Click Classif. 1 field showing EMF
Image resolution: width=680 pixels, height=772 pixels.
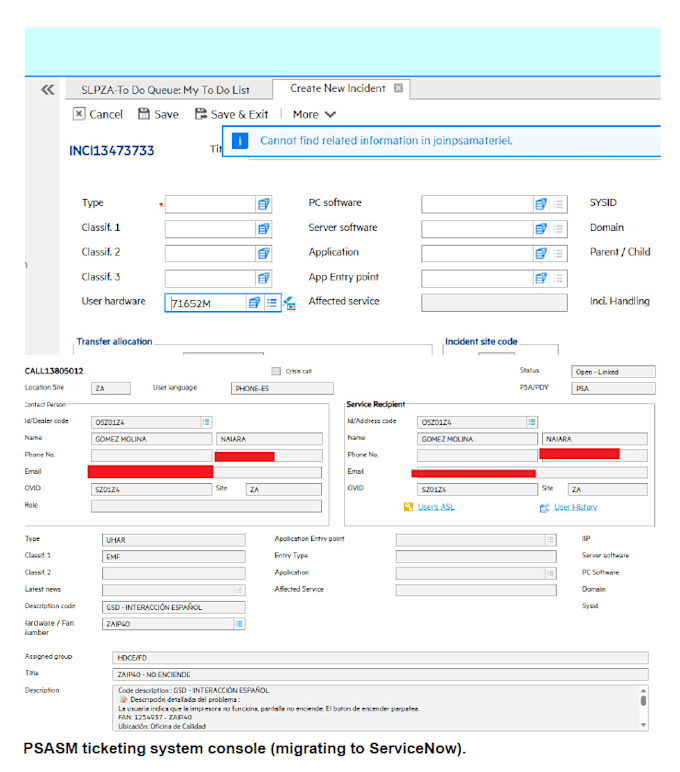pos(174,557)
